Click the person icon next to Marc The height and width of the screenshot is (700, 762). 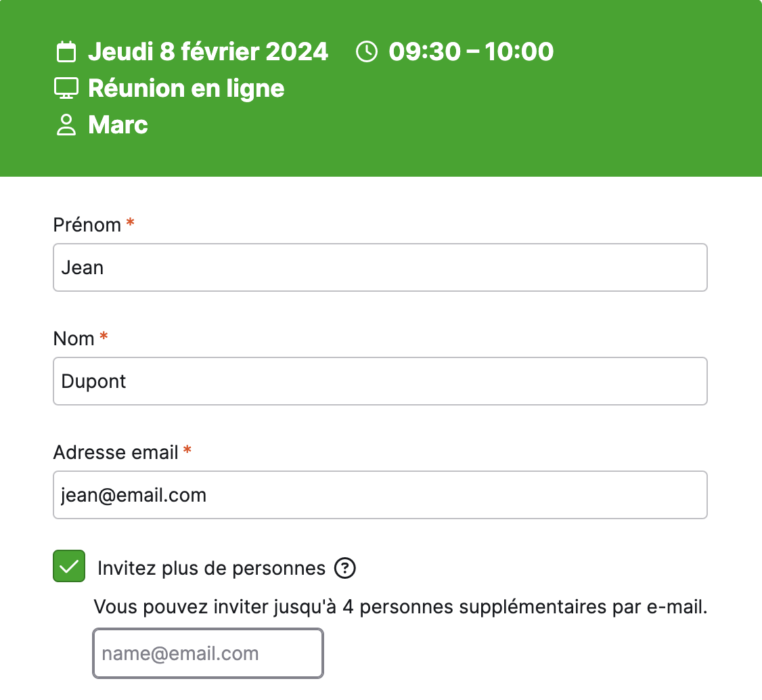[x=66, y=125]
